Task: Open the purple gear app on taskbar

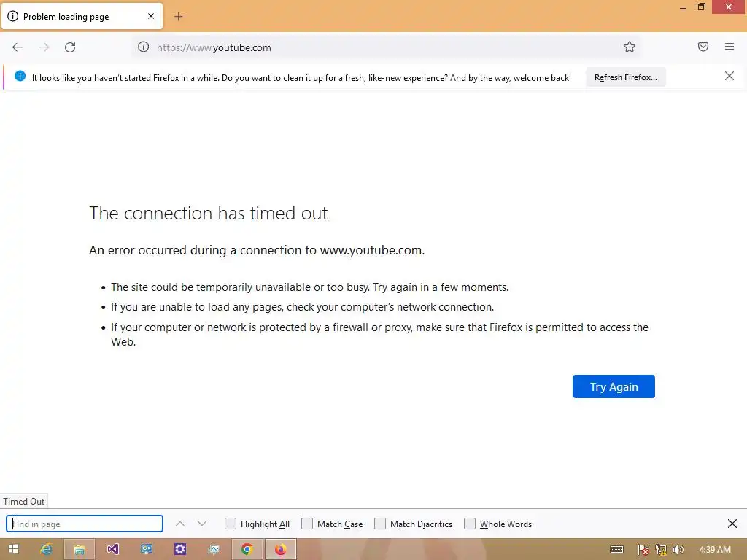Action: (x=179, y=549)
